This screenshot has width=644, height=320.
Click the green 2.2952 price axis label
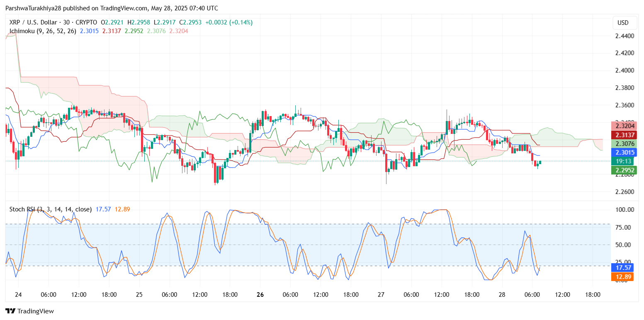tap(623, 170)
